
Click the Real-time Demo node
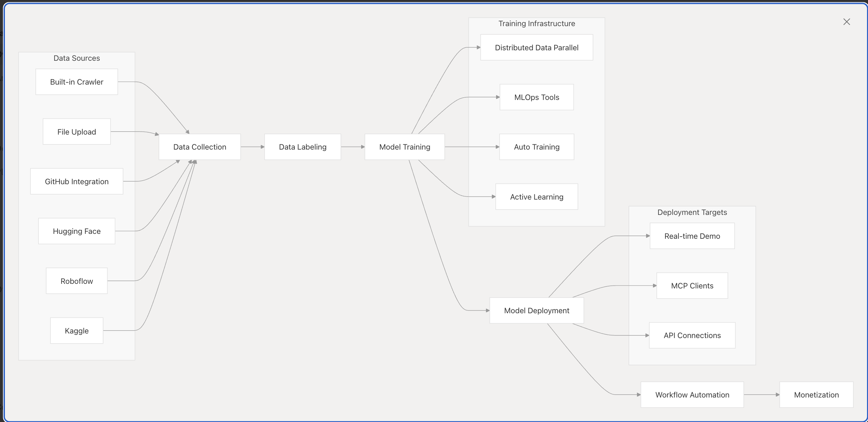(x=692, y=236)
